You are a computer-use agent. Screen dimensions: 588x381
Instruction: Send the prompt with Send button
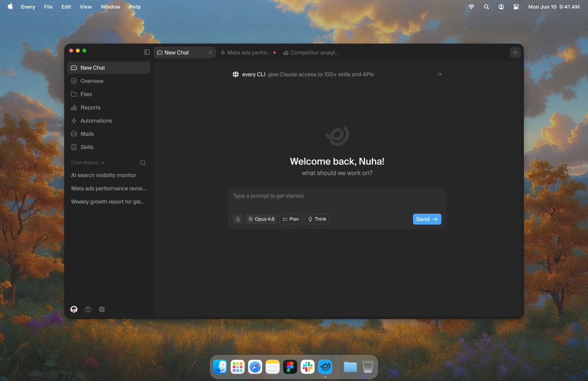click(x=427, y=219)
